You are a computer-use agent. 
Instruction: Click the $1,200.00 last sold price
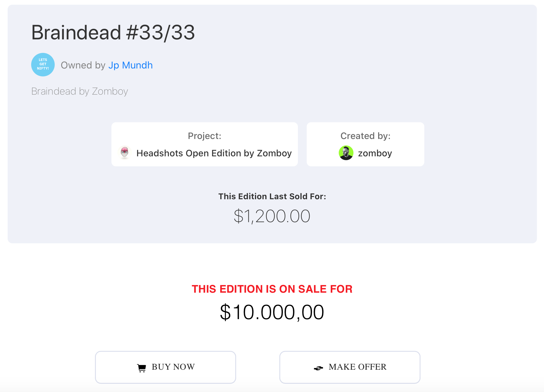pos(272,216)
